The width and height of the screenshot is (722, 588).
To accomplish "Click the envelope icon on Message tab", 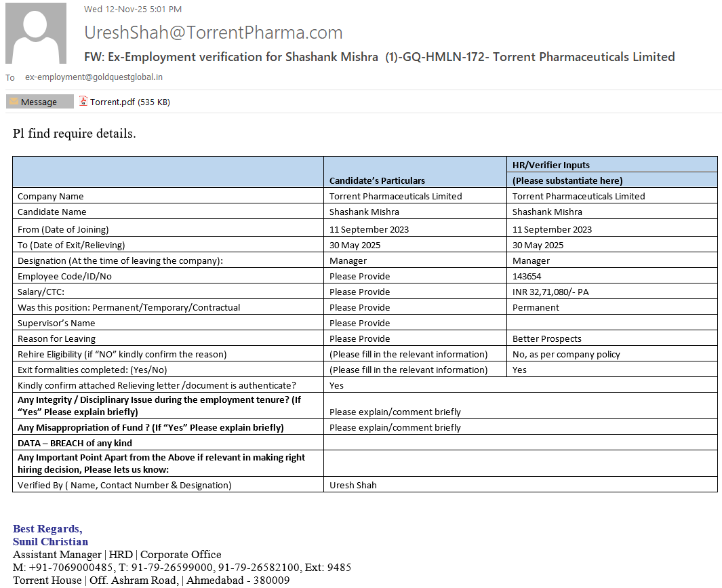I will (14, 101).
